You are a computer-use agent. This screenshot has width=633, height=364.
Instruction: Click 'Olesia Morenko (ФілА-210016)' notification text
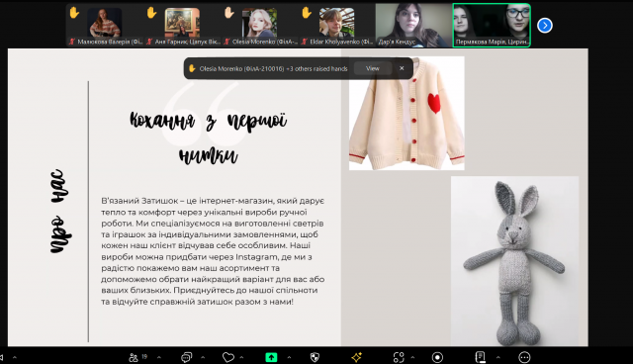pyautogui.click(x=241, y=68)
